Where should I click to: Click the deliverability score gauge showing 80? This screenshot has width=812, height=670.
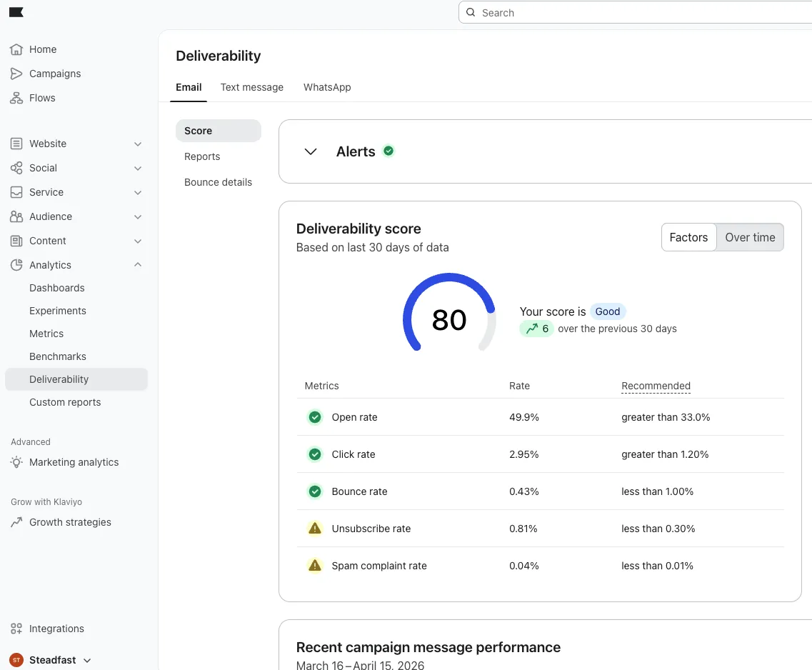[449, 313]
